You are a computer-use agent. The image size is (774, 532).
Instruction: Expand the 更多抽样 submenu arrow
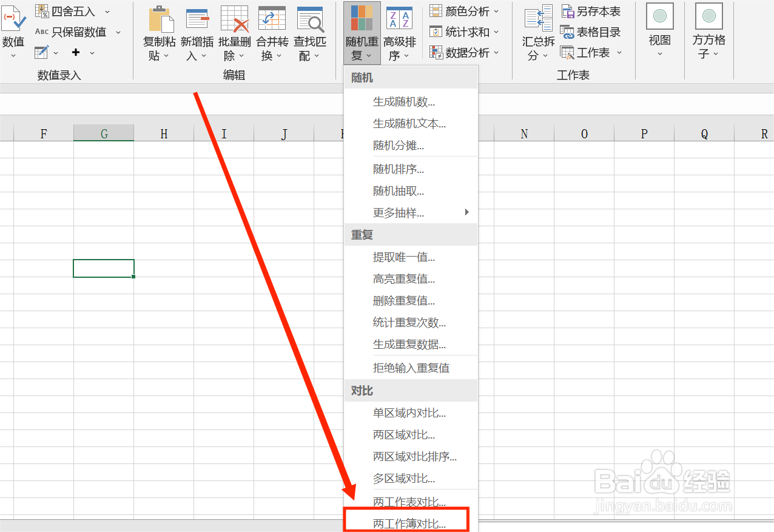coord(466,212)
